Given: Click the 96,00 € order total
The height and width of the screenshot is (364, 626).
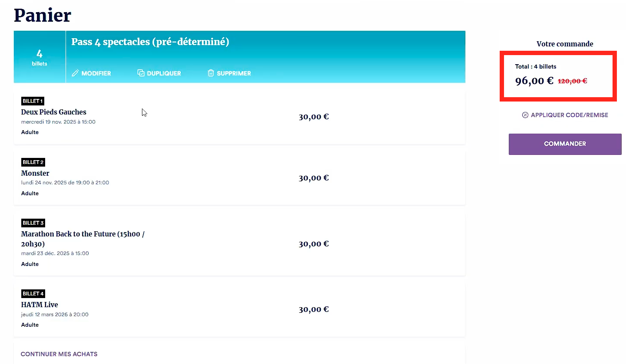Looking at the screenshot, I should click(534, 81).
